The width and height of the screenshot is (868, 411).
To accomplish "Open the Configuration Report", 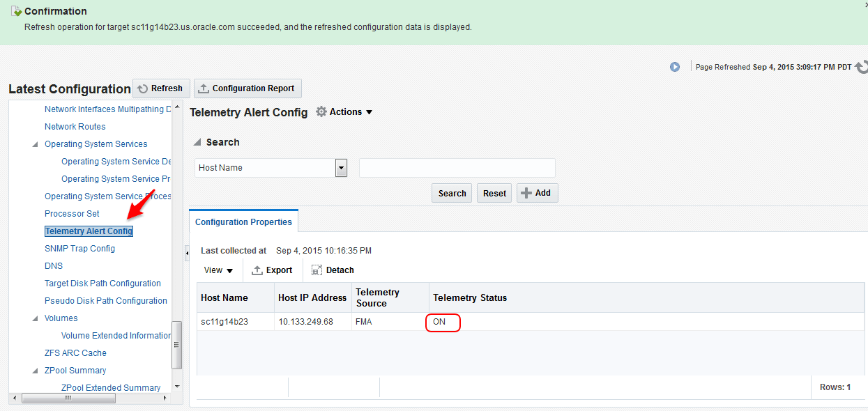I will pyautogui.click(x=248, y=88).
